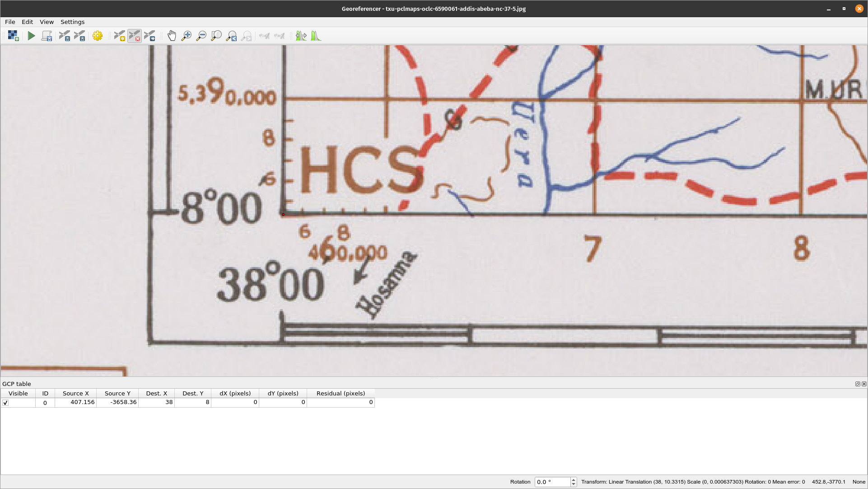Toggle visibility checkbox for GCP point 0

5,402
